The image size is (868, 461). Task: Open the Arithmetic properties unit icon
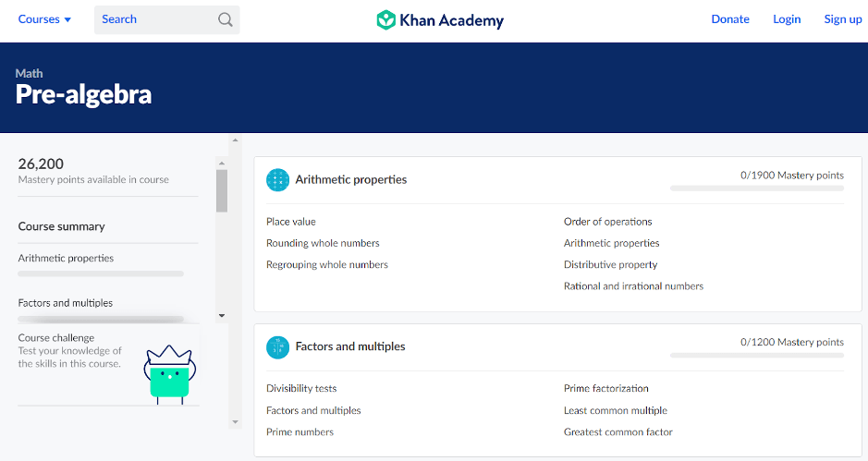tap(277, 180)
